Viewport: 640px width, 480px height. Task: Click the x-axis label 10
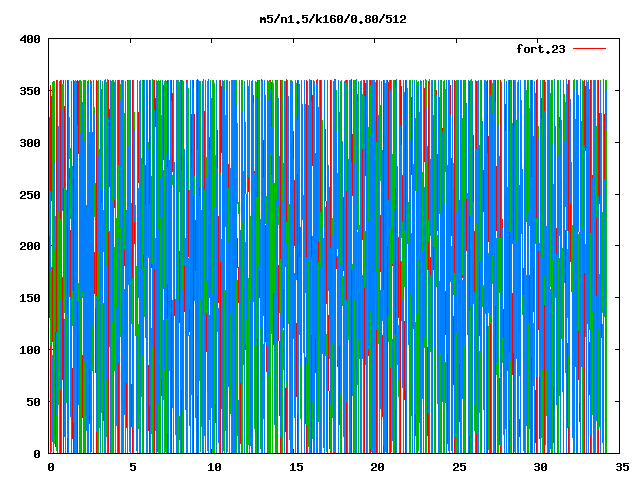click(214, 467)
